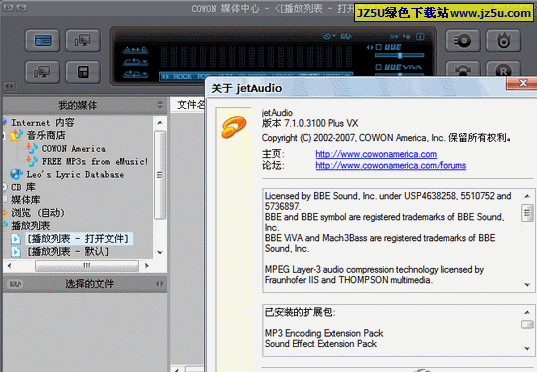Click extension pack list scroll up arrow
Viewport: 537px width, 372px height.
pyautogui.click(x=527, y=312)
